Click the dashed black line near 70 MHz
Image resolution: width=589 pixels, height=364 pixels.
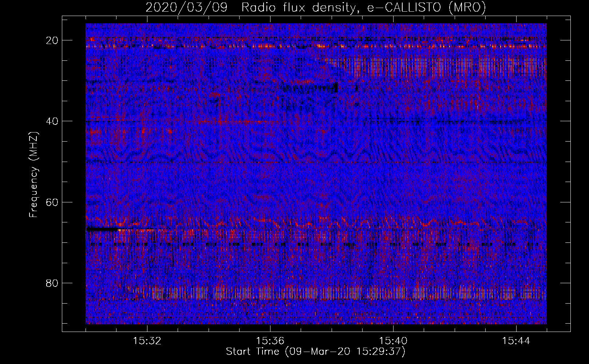coord(316,245)
